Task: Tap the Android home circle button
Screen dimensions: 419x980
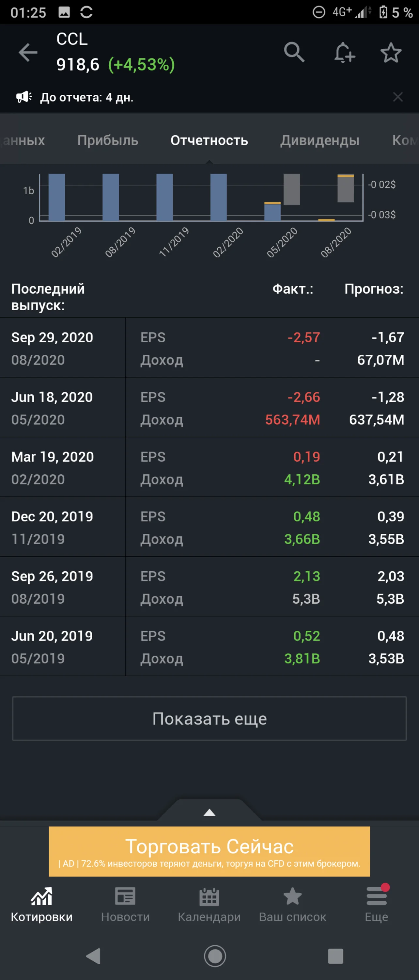Action: click(x=215, y=956)
